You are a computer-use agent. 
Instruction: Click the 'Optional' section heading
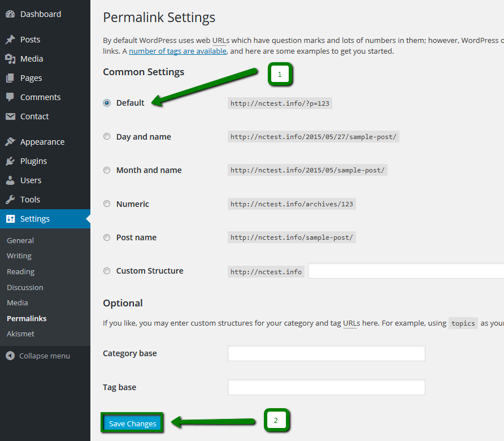[x=123, y=303]
